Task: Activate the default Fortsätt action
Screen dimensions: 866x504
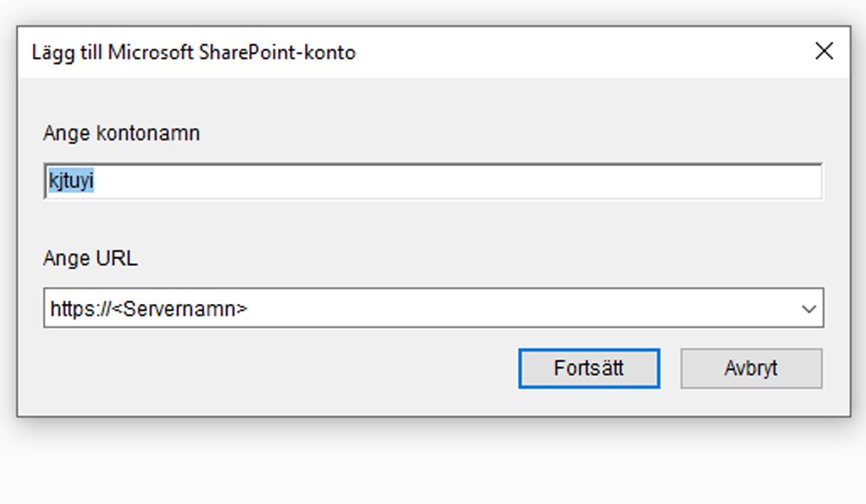Action: (588, 367)
